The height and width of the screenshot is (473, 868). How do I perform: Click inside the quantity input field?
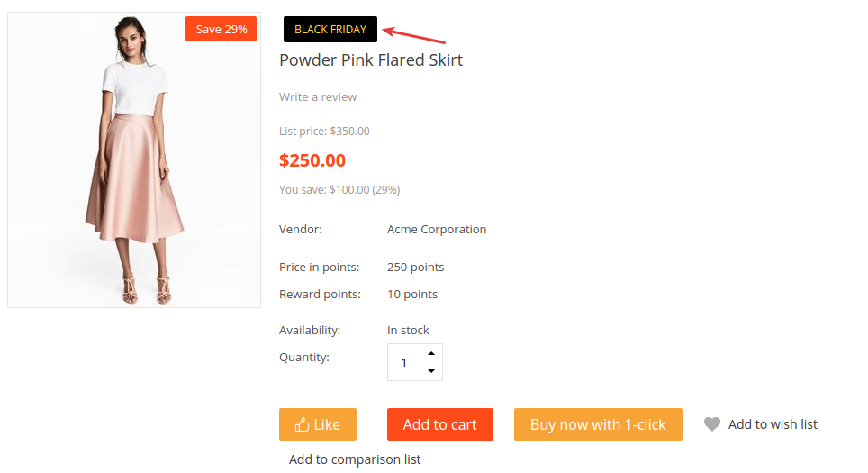point(407,362)
